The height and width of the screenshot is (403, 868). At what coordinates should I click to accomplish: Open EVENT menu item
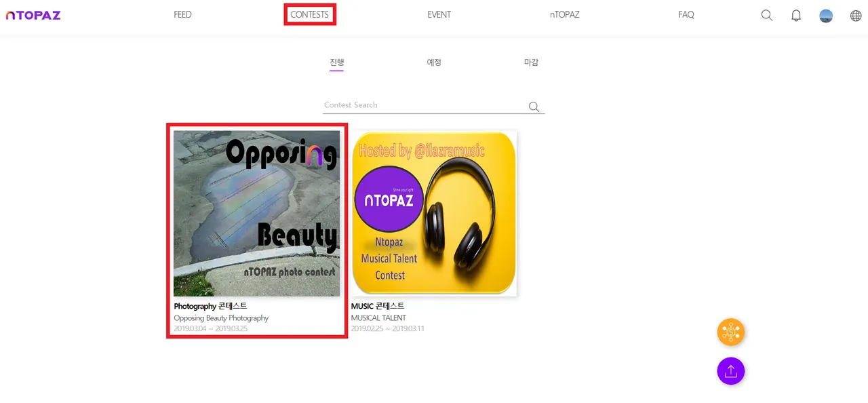(x=439, y=14)
